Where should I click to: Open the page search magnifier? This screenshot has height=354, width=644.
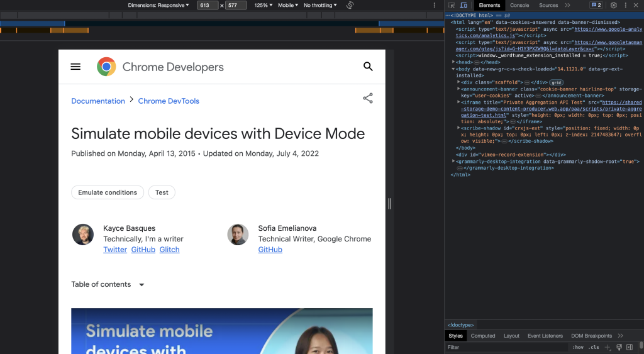pos(368,67)
